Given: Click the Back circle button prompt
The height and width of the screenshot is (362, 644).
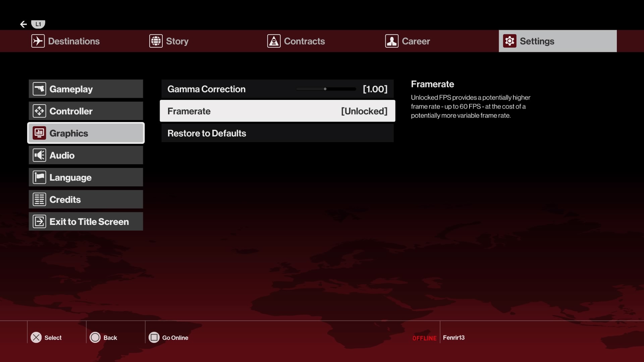Looking at the screenshot, I should point(95,338).
